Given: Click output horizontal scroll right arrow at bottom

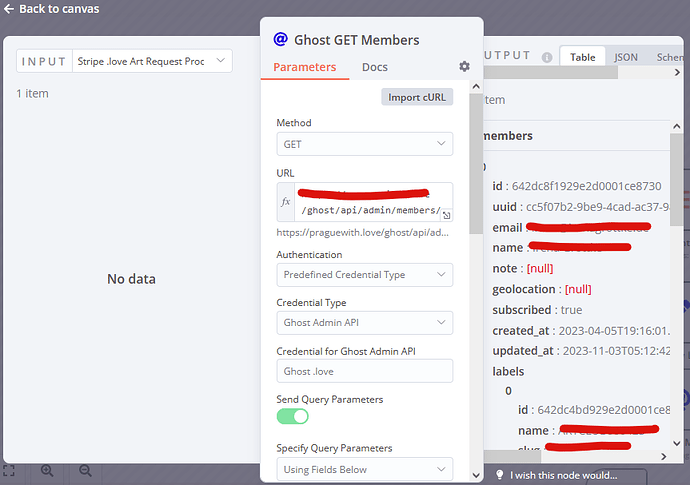Looking at the screenshot, I should (664, 456).
